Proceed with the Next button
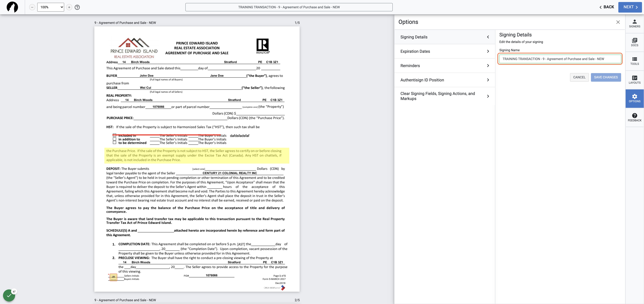 point(630,7)
